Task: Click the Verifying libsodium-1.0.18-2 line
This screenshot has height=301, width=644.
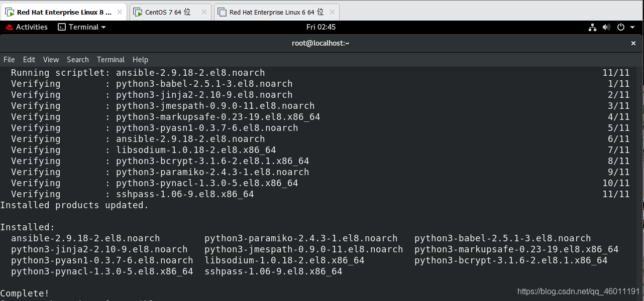Action: click(320, 150)
